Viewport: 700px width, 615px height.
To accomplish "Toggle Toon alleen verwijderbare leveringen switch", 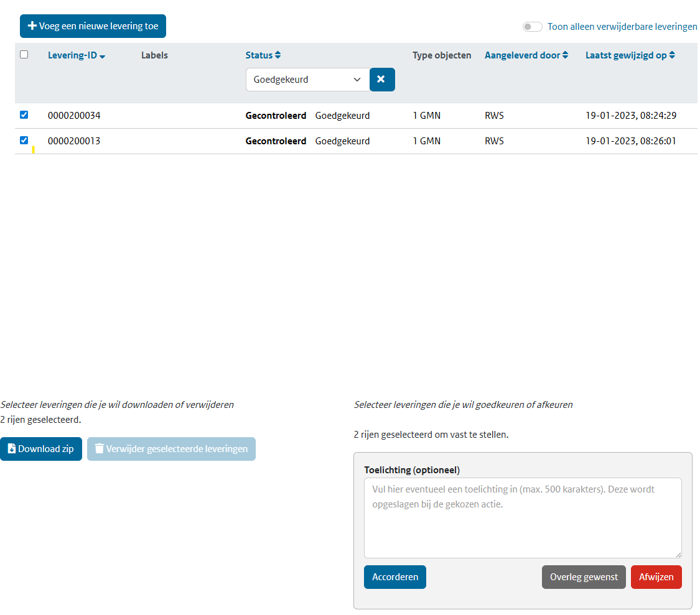I will (x=532, y=27).
